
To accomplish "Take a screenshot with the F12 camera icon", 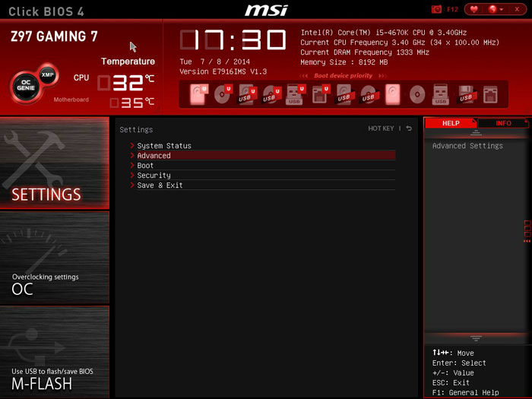I will tap(437, 9).
